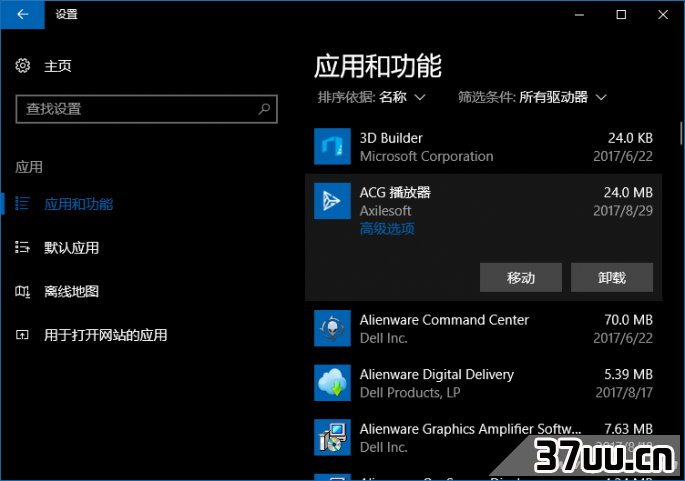Close the settings window
Screen dimensions: 685x481
click(663, 14)
